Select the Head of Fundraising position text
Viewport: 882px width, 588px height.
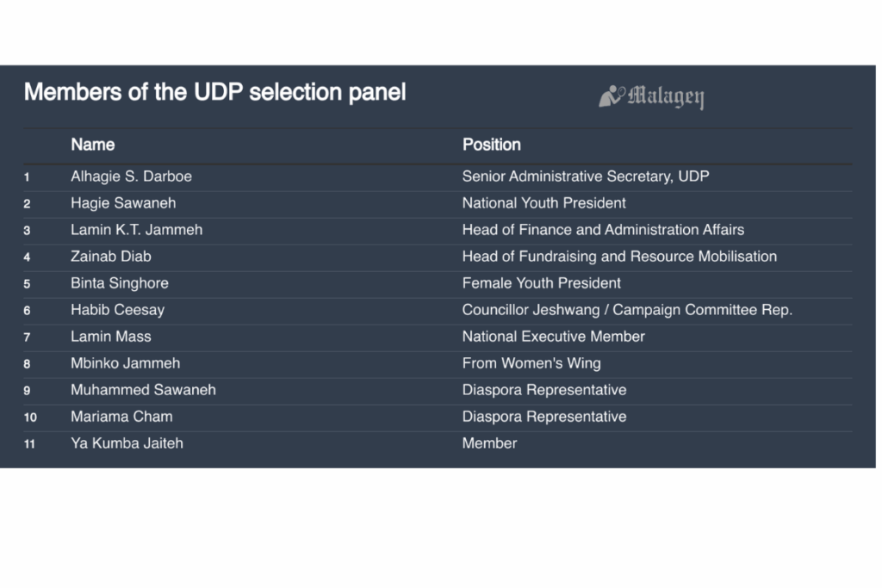tap(619, 257)
